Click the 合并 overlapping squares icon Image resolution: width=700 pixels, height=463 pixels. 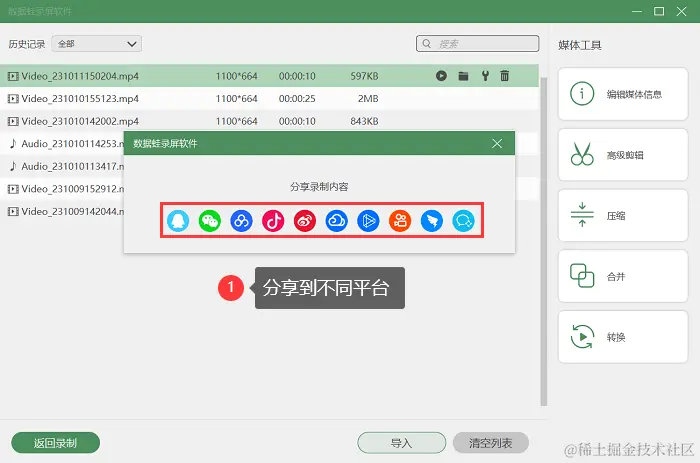pyautogui.click(x=582, y=275)
